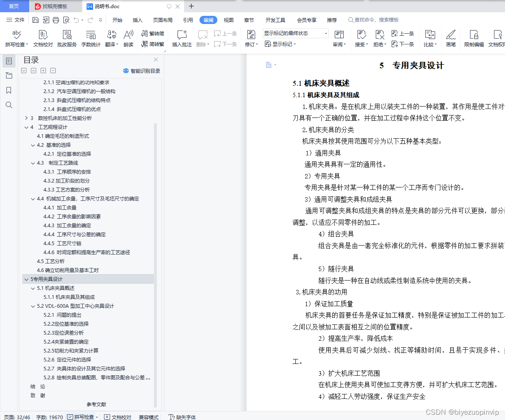Switch to the 视图 ribbon tab

tap(229, 20)
